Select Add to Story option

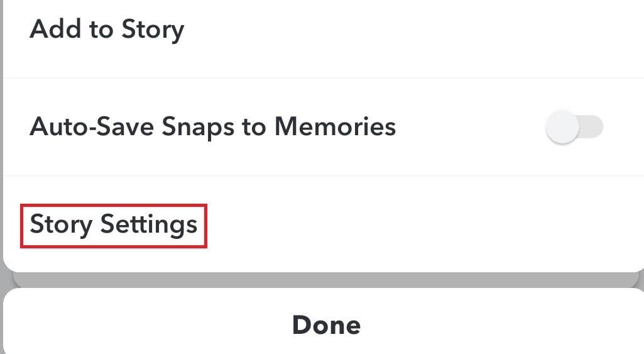pos(107,30)
